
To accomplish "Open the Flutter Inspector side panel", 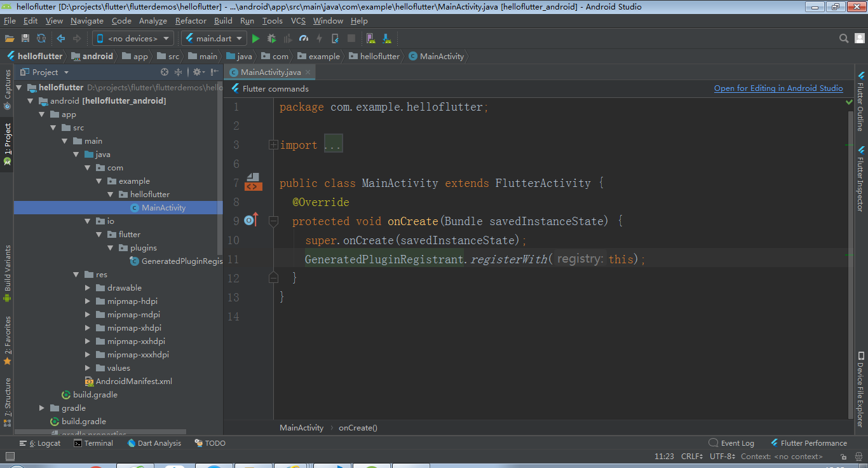I will (x=860, y=179).
